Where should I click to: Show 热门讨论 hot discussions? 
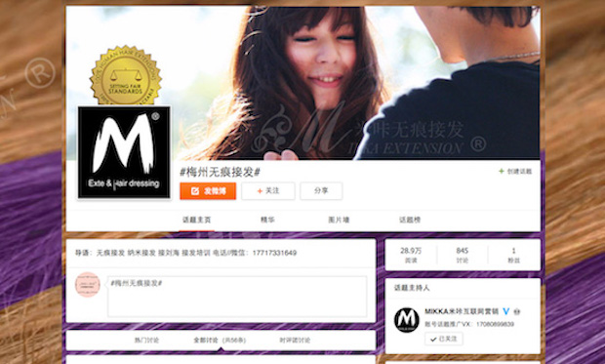click(x=146, y=340)
